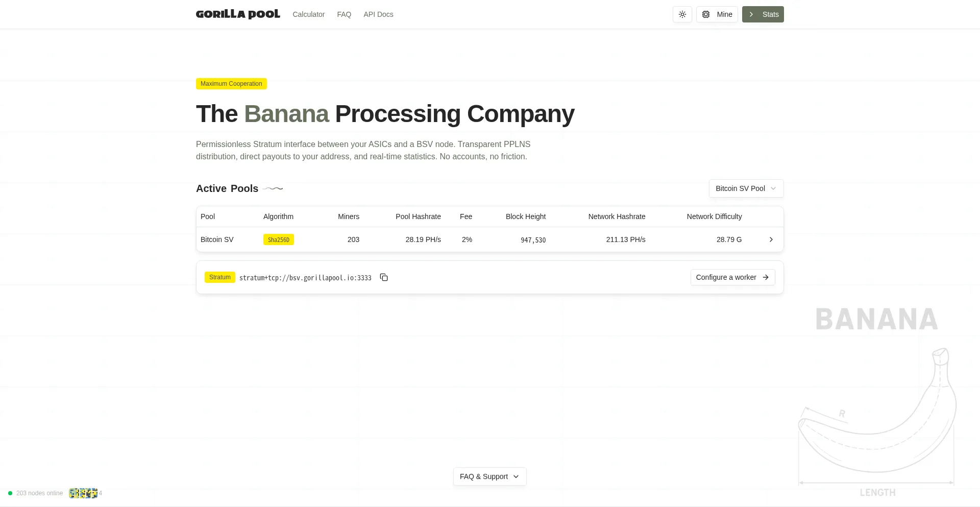Click the node avatars icon in footer

tap(83, 493)
